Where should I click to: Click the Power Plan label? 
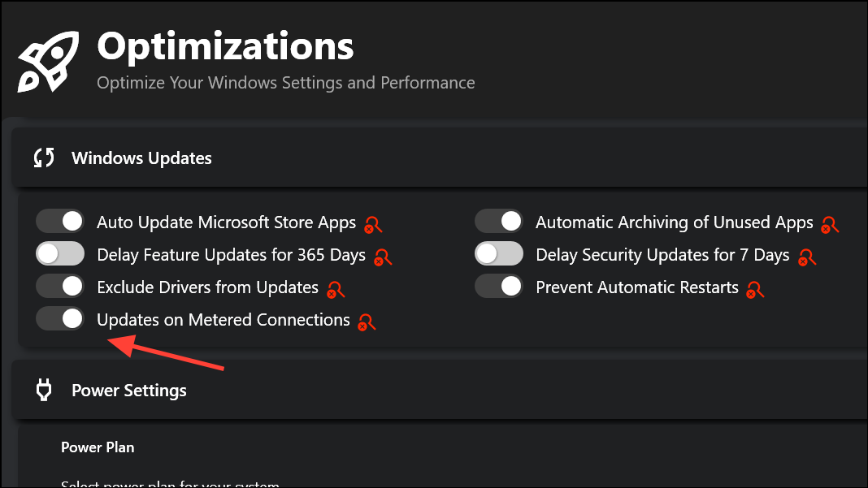98,447
